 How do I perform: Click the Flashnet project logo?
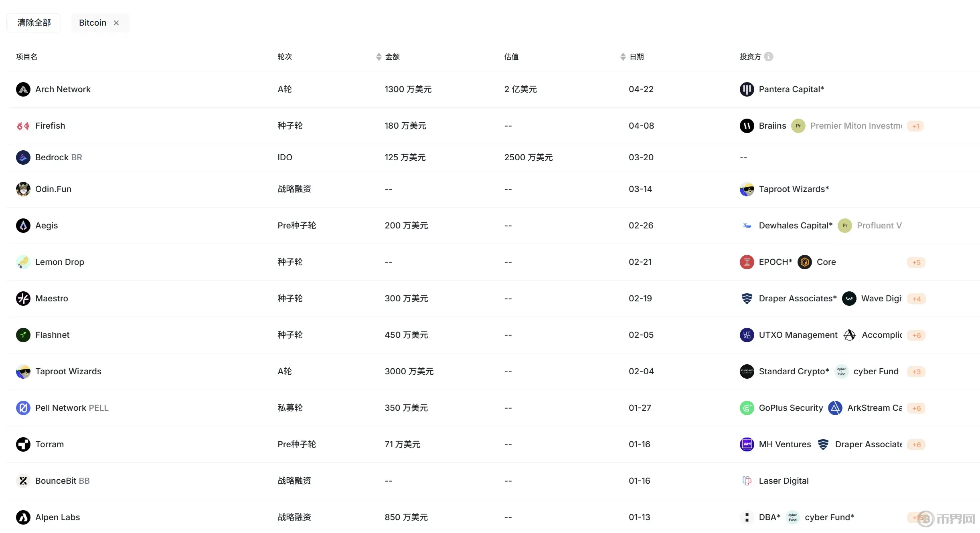point(23,335)
